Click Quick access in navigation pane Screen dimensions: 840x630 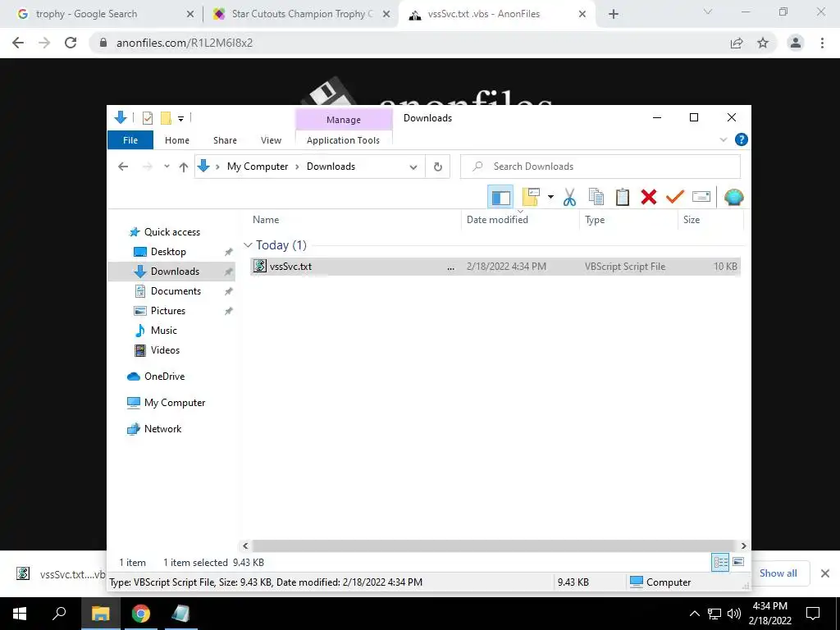(171, 232)
